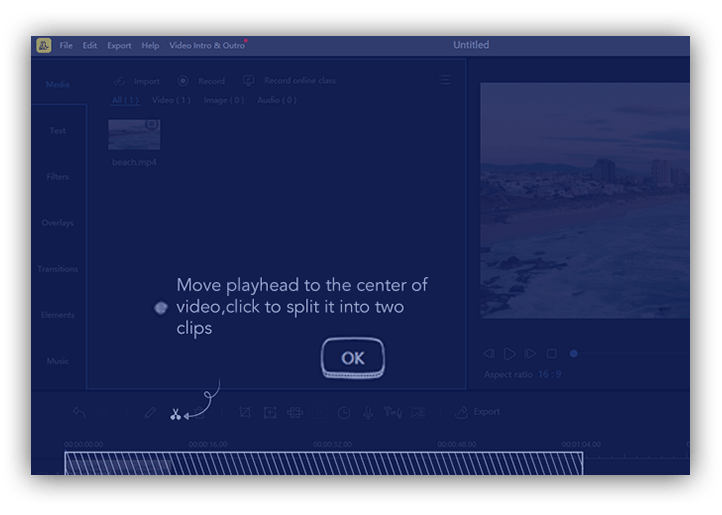Click the undo arrow icon
Image resolution: width=722 pixels, height=515 pixels.
pyautogui.click(x=80, y=412)
